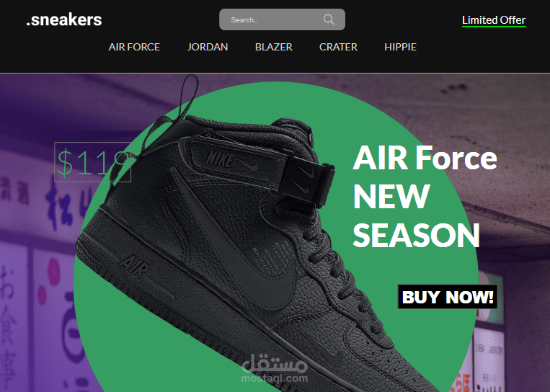The width and height of the screenshot is (550, 392).
Task: Choose CRATER from the nav bar
Action: point(338,47)
